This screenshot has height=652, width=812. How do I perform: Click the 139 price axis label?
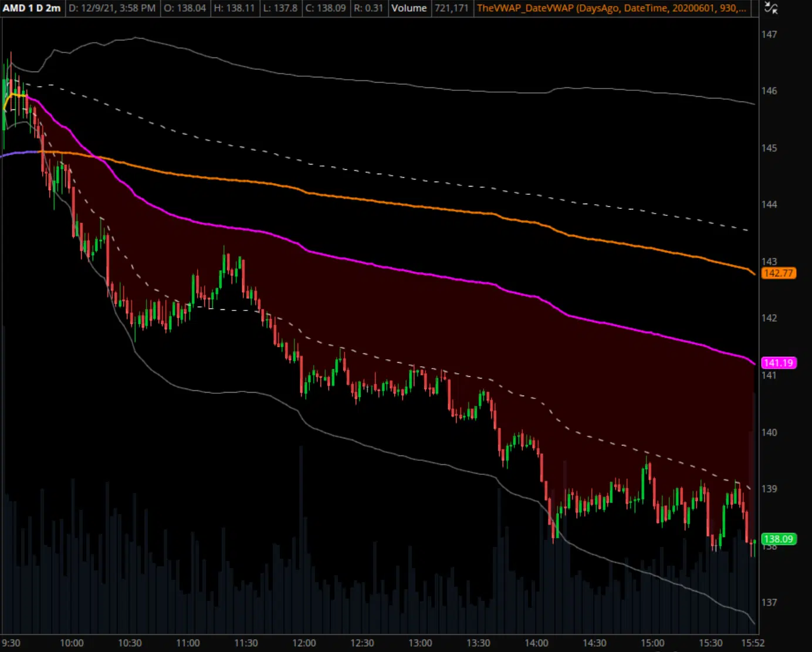click(769, 489)
